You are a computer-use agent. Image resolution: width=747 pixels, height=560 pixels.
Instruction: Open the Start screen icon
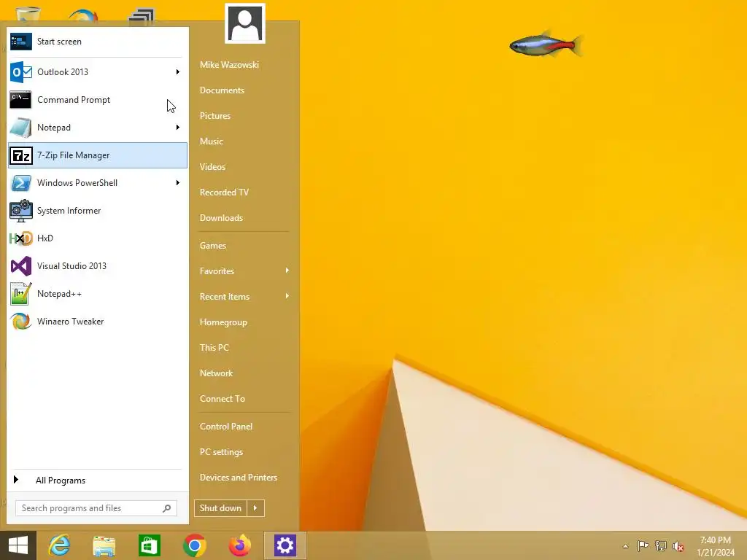(21, 42)
